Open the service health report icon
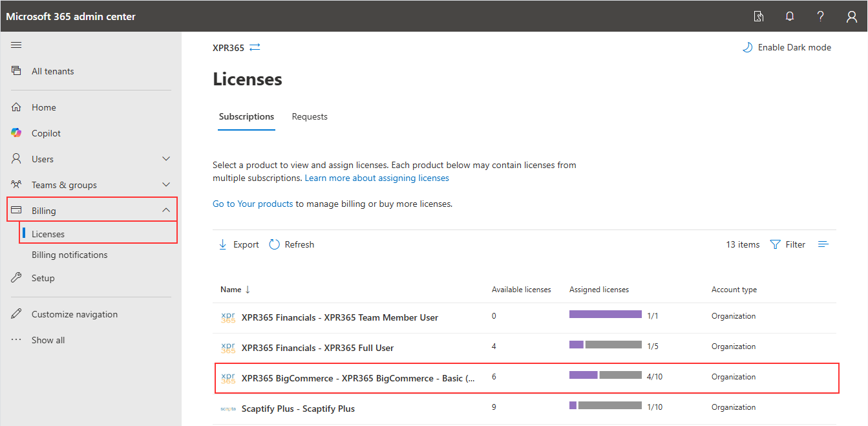 758,16
